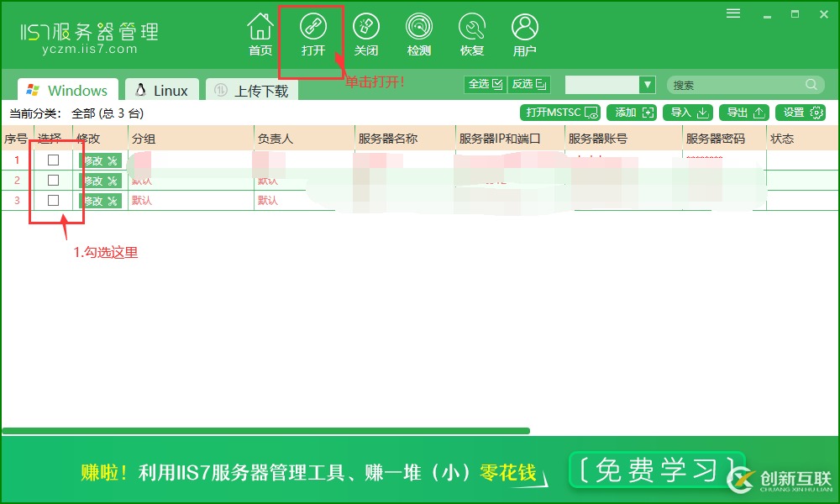This screenshot has height=504, width=840.
Task: Click the 导入 import icon button
Action: coord(687,112)
